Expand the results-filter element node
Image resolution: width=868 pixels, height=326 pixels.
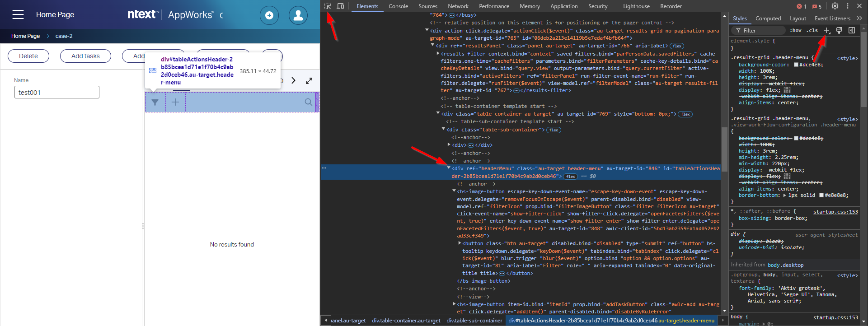coord(438,53)
